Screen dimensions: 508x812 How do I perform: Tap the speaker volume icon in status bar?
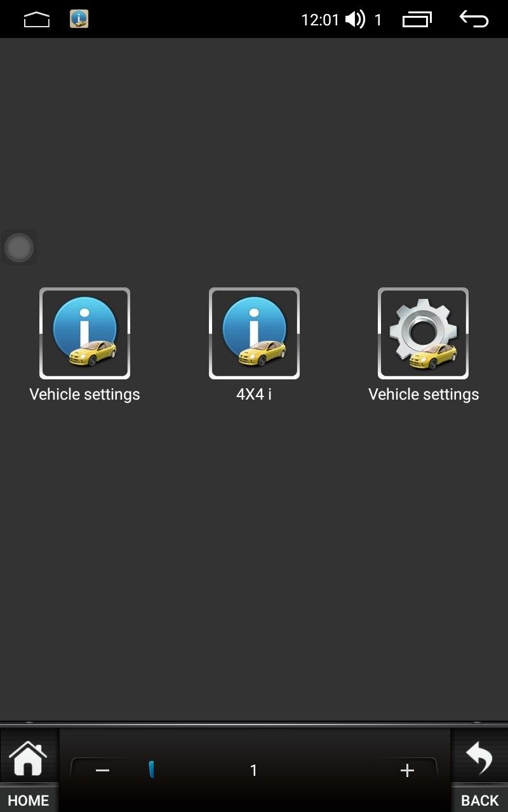[x=355, y=20]
